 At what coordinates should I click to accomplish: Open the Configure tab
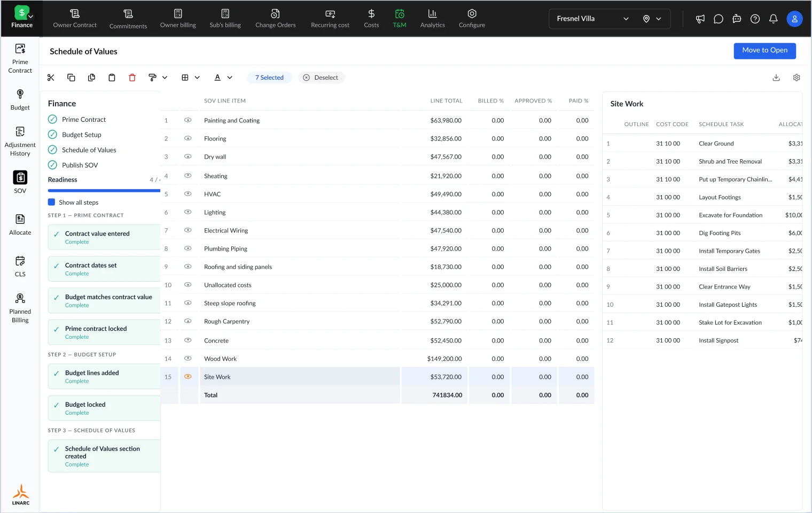pos(472,19)
